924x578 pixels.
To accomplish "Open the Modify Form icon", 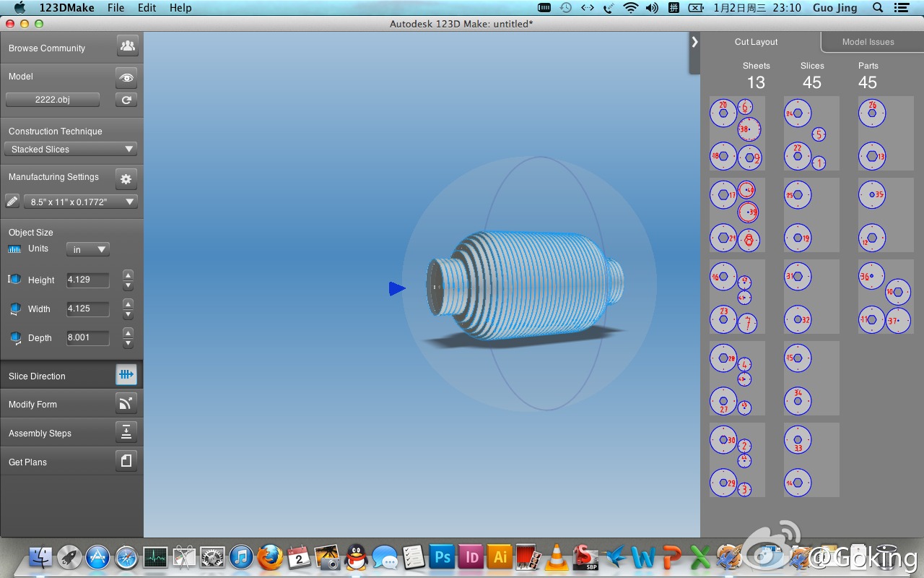I will click(126, 403).
